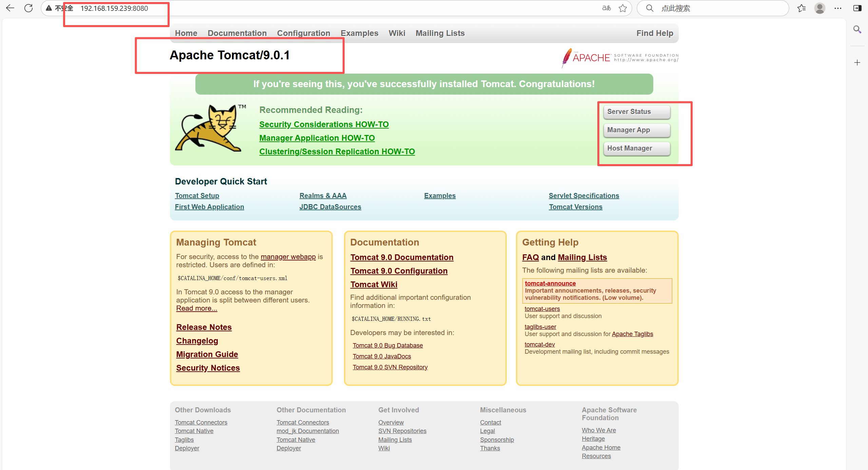The width and height of the screenshot is (868, 470).
Task: Click the Tomcat cat mascot logo
Action: pos(210,129)
